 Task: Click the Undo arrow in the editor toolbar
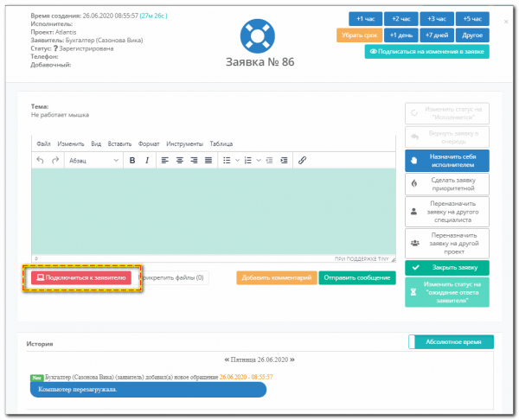tap(41, 160)
